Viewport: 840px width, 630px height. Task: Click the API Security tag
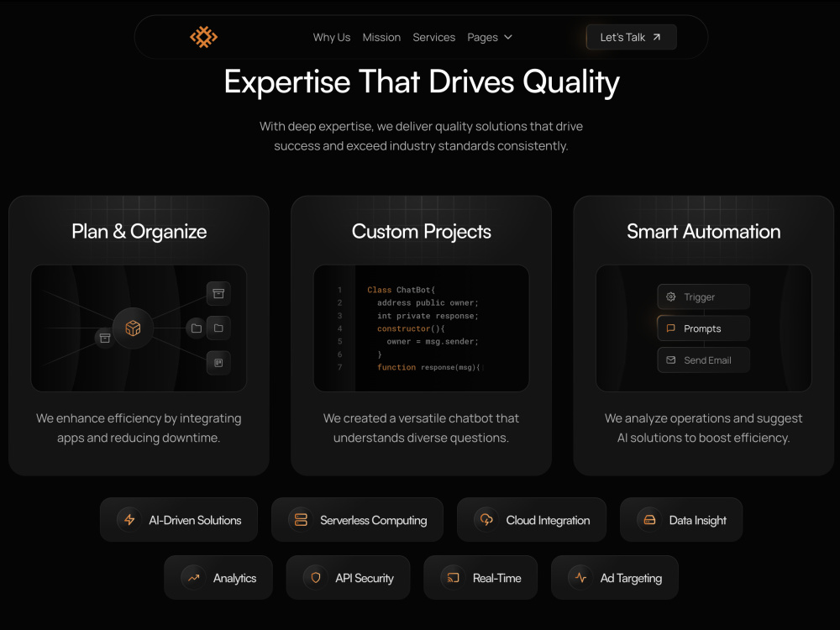(x=349, y=578)
